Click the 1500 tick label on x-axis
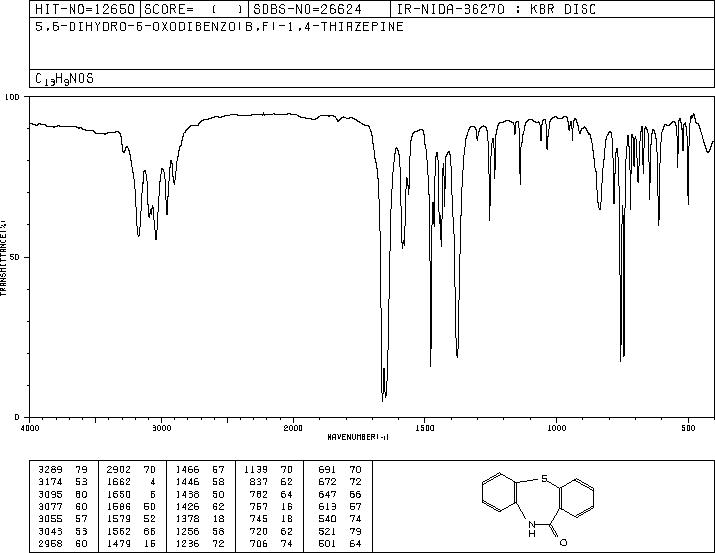715x553 pixels. pos(425,428)
